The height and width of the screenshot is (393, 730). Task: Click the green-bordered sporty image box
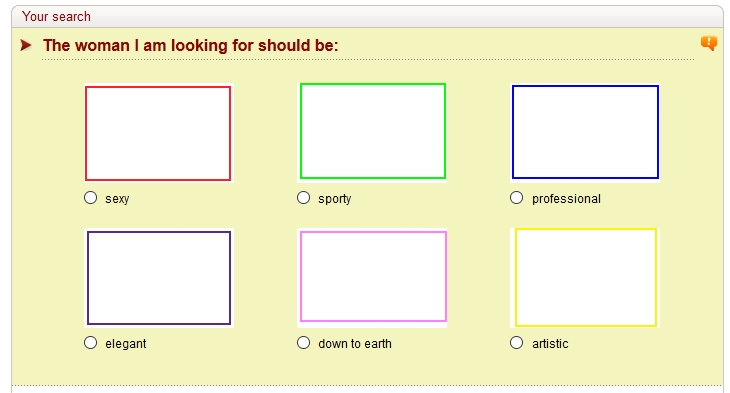[372, 131]
